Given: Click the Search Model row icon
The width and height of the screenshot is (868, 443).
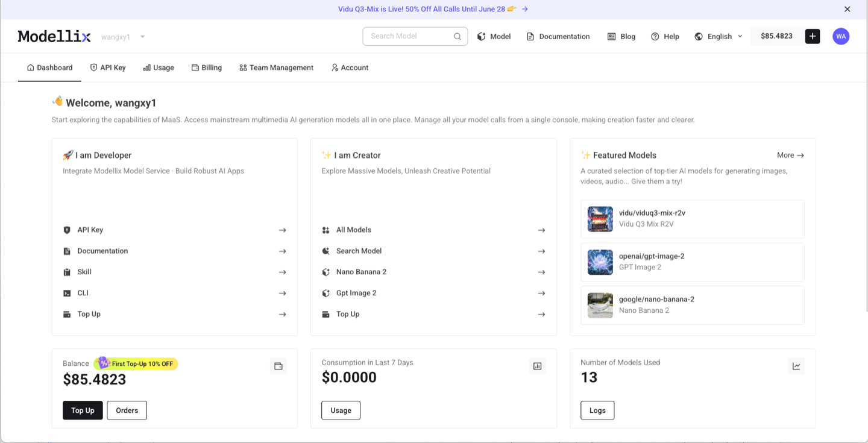Looking at the screenshot, I should coord(325,251).
